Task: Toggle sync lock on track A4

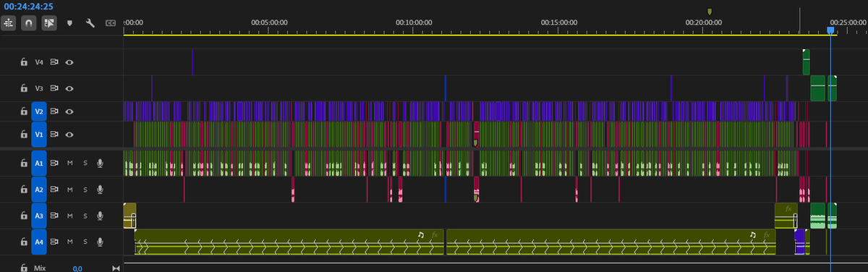Action: tap(55, 242)
